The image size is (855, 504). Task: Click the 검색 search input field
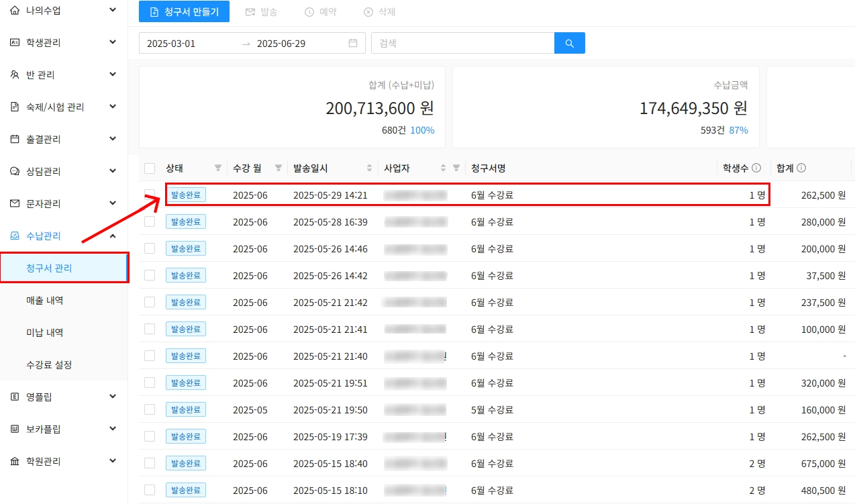(462, 43)
